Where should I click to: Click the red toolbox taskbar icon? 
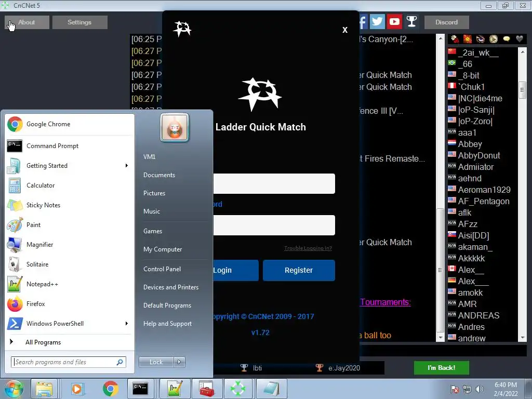click(206, 389)
